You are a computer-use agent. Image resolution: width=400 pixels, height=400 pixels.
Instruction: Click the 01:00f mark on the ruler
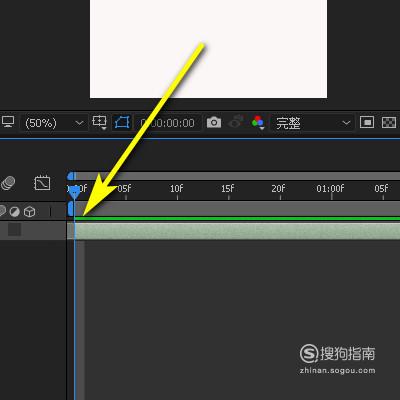pos(330,189)
